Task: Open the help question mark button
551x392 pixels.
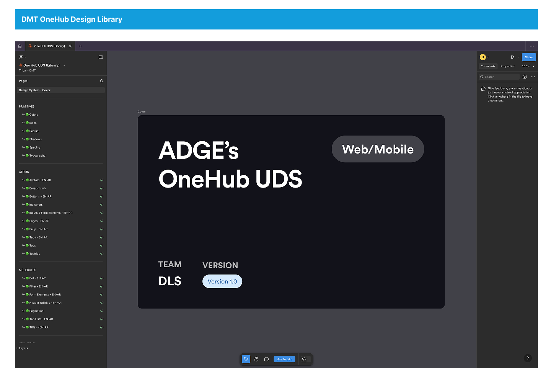Action: 528,358
